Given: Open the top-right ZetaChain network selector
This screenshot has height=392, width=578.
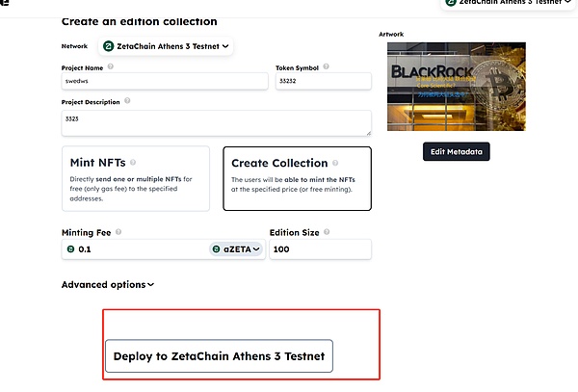Looking at the screenshot, I should [x=506, y=4].
